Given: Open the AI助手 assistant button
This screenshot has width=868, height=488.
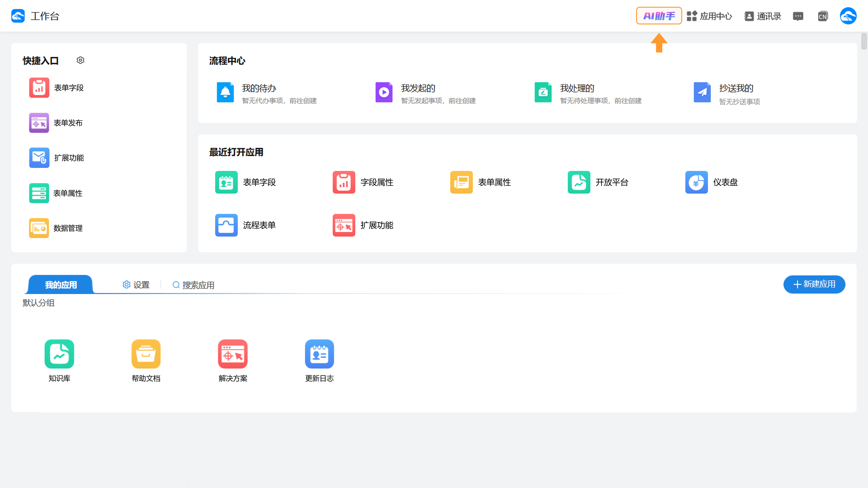Looking at the screenshot, I should point(659,16).
